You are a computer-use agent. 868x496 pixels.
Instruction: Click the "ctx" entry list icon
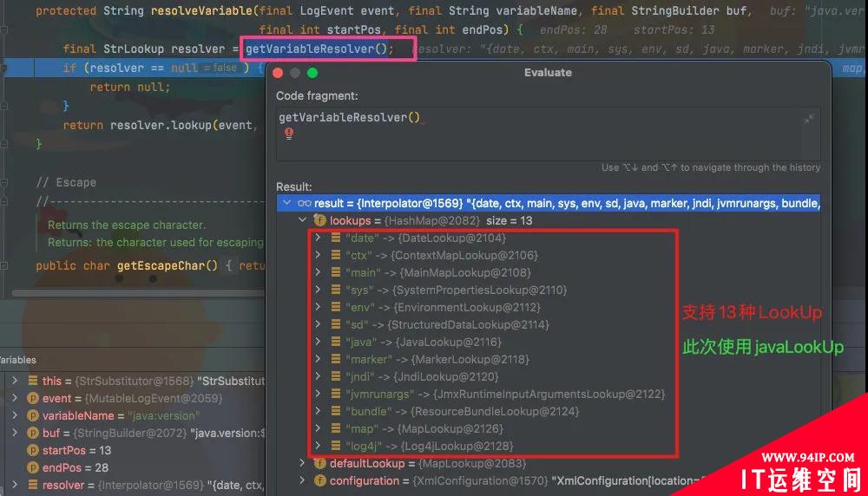click(335, 255)
